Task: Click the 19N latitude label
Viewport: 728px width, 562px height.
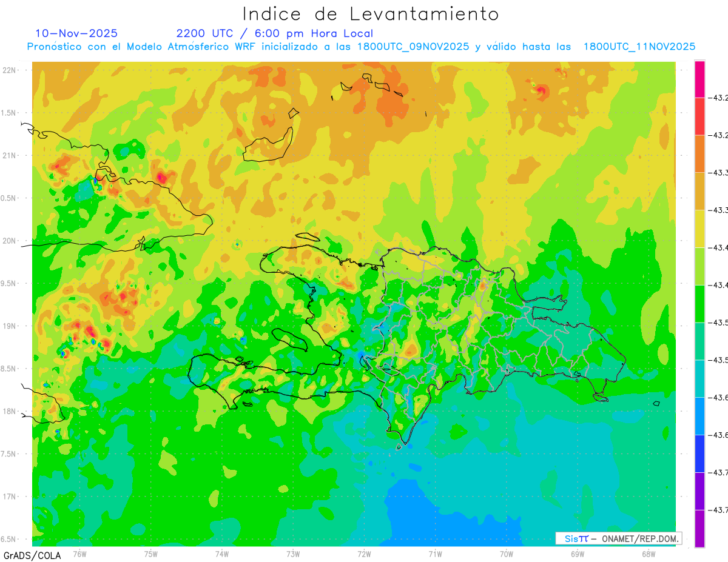Action: 9,326
